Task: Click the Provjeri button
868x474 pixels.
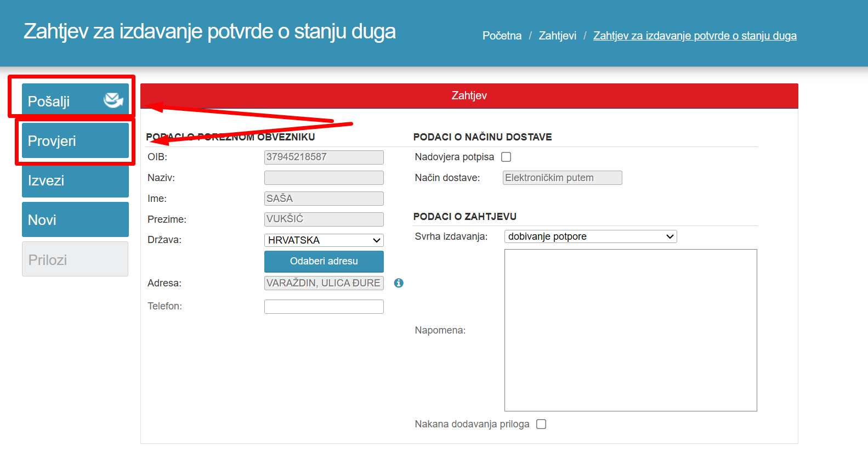Action: point(75,141)
